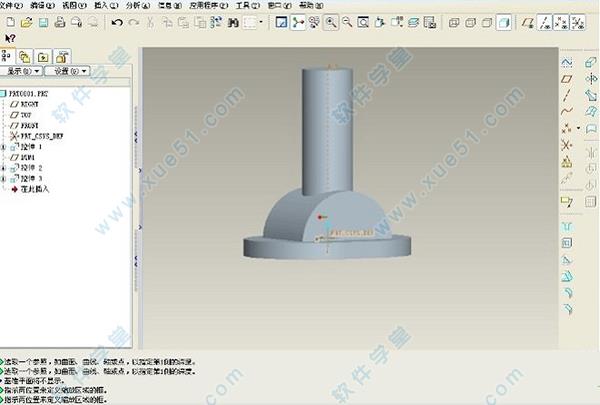Open the 帮助 menu
The width and height of the screenshot is (600, 405).
[x=311, y=5]
